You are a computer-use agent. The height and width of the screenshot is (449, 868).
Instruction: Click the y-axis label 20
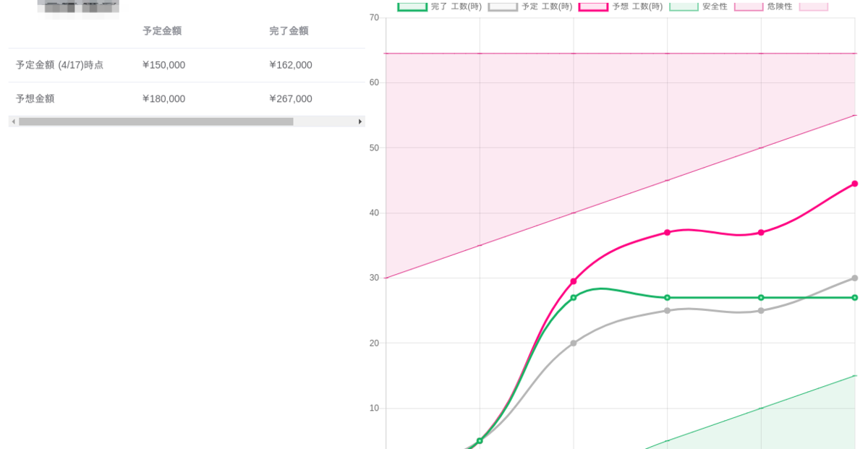[374, 343]
